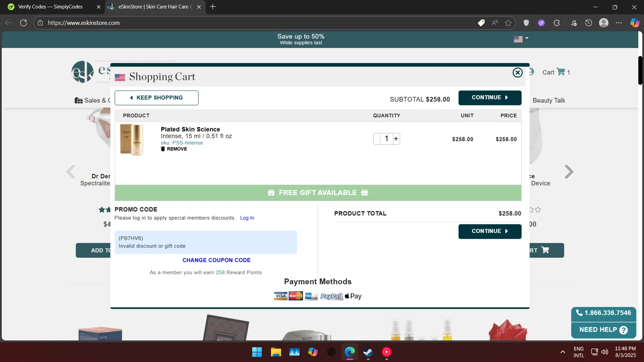Click the Need Help button

pos(604,330)
